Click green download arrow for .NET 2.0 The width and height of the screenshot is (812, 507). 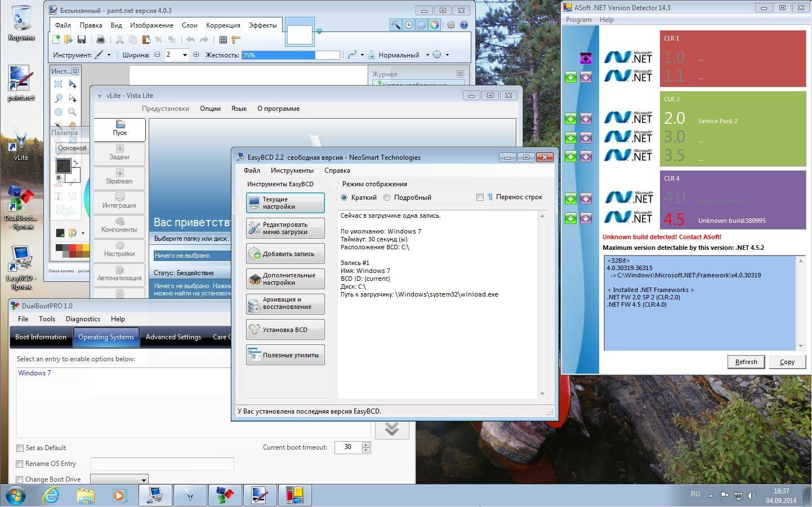click(x=570, y=119)
